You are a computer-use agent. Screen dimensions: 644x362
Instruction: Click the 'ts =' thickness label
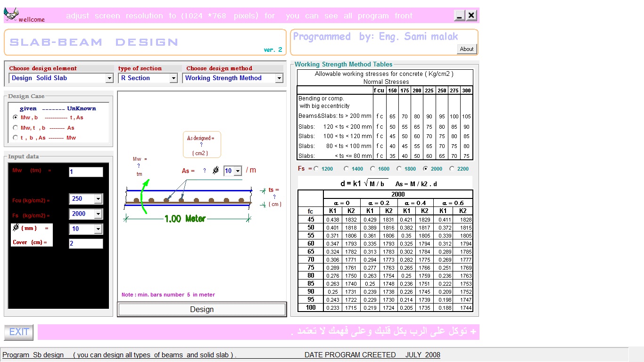coord(274,190)
